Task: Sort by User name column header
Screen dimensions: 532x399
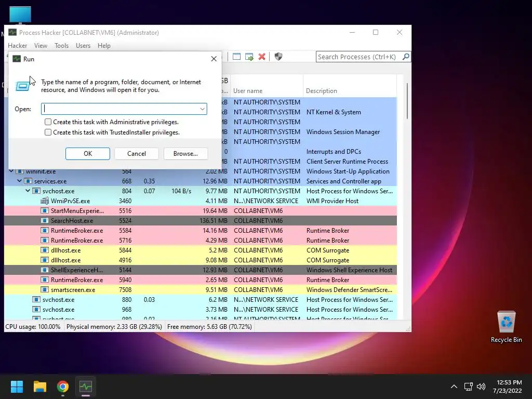Action: click(x=267, y=91)
